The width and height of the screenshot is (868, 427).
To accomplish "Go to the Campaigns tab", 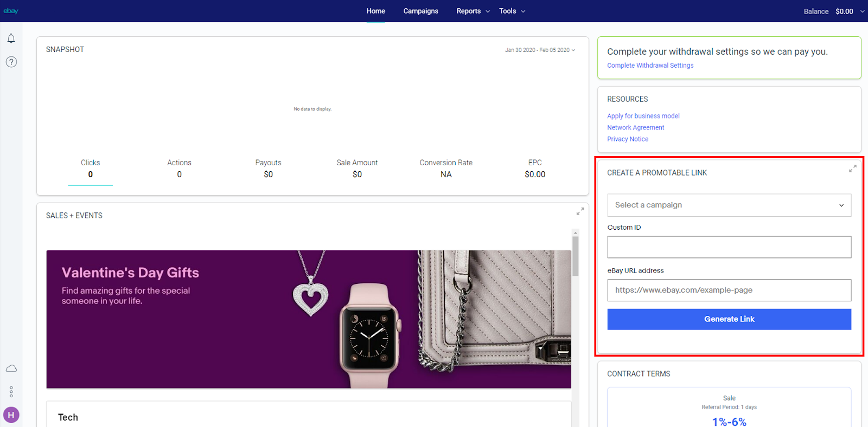I will (420, 11).
